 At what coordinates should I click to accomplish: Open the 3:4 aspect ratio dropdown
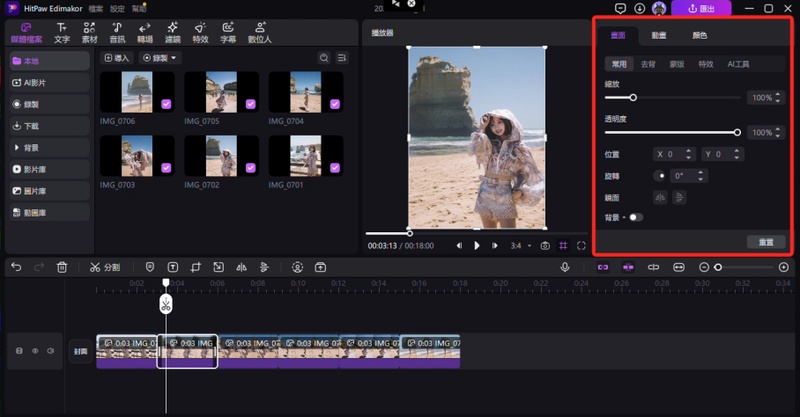521,246
